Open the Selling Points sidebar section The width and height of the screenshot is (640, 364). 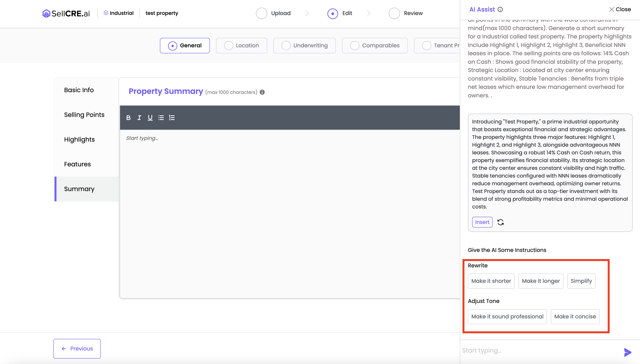[x=84, y=115]
